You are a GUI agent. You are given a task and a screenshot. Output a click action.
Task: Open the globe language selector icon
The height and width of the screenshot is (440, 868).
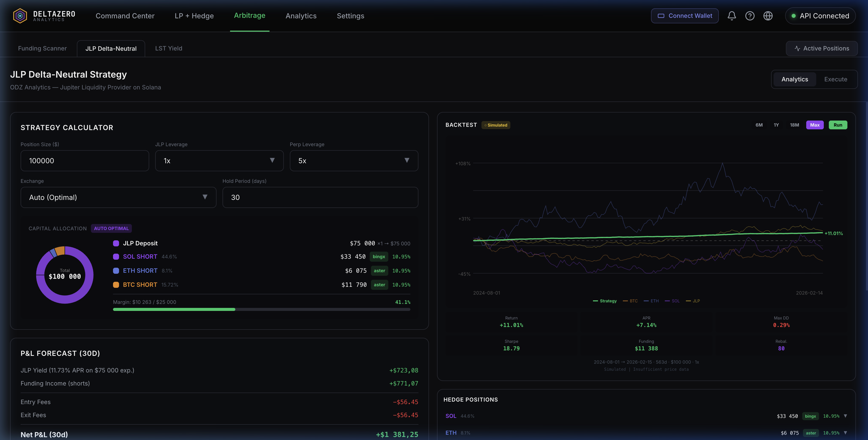pyautogui.click(x=768, y=16)
